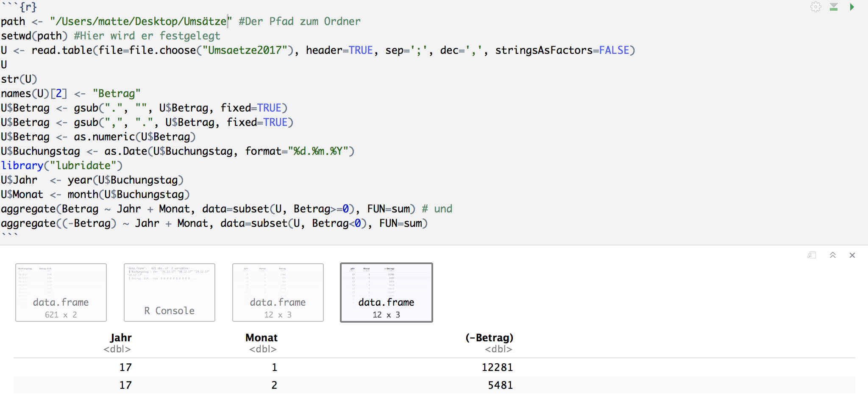Clear the chunk output with X
Image resolution: width=868 pixels, height=396 pixels.
852,255
